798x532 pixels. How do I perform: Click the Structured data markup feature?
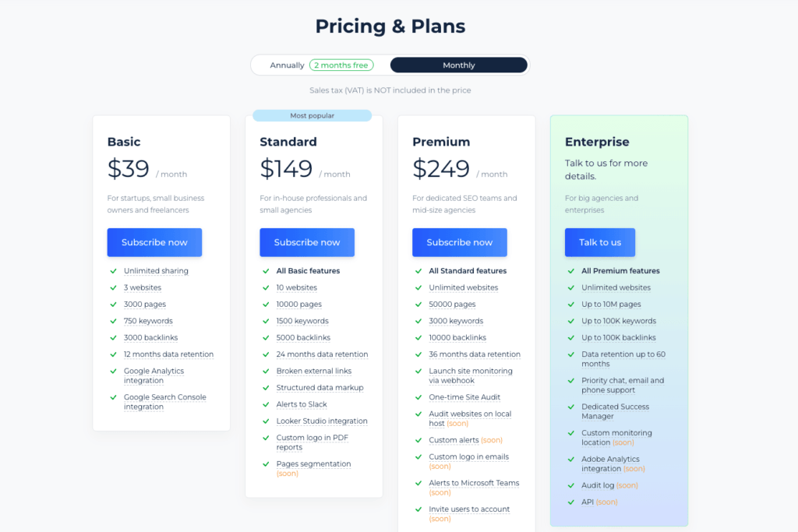point(320,388)
